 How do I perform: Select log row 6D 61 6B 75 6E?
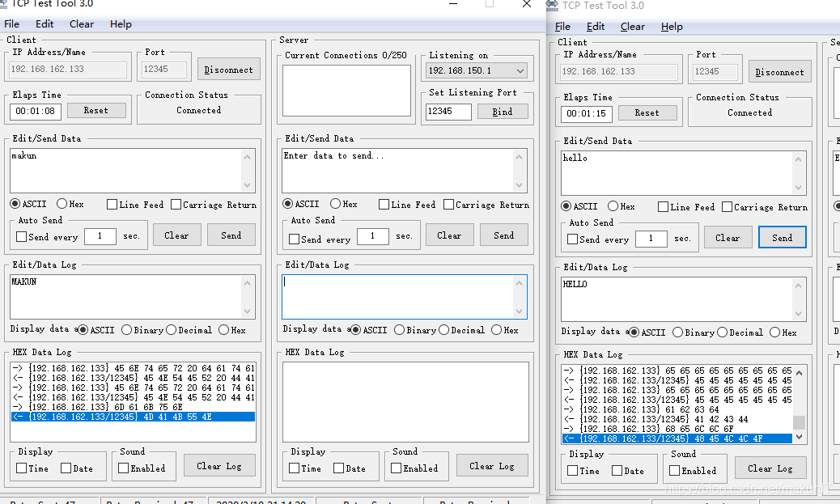tap(133, 407)
